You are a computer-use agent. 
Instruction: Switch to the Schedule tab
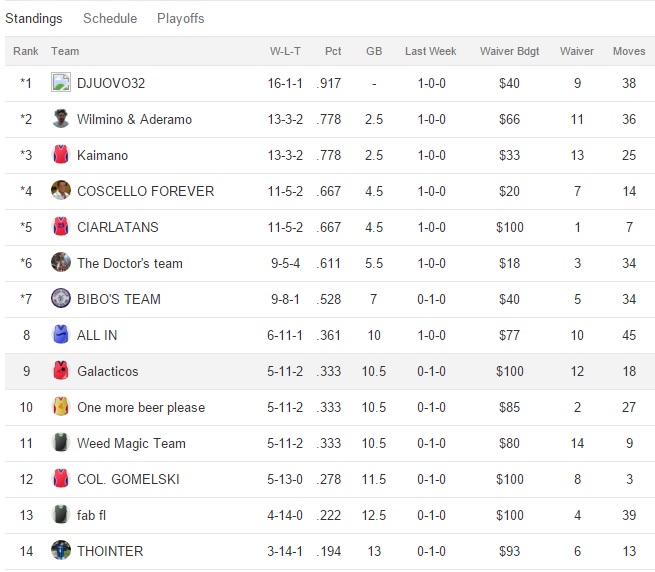[x=110, y=18]
